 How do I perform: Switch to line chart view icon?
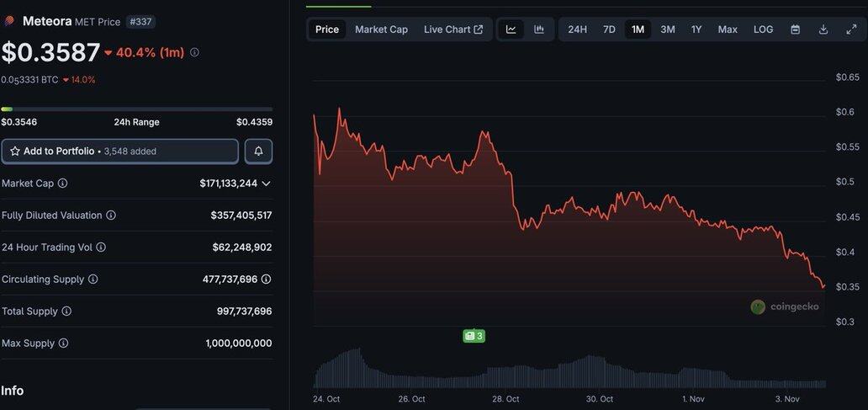point(511,29)
